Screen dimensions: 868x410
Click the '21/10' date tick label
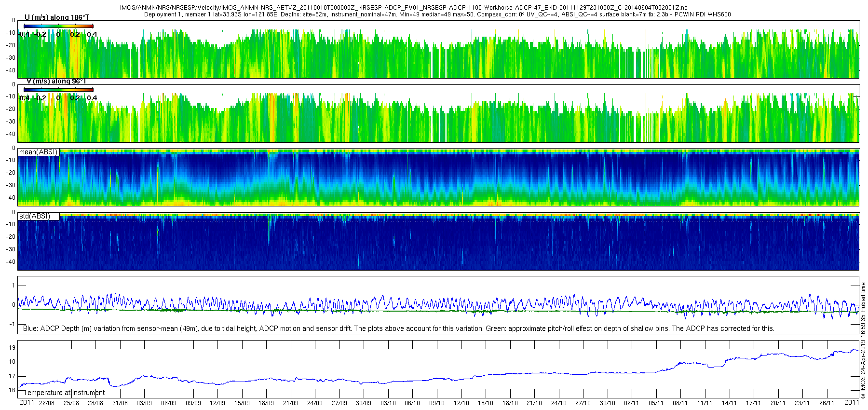[x=534, y=403]
